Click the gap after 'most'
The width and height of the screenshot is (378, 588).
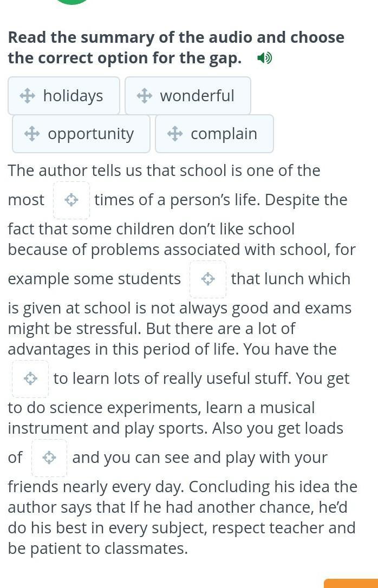coord(71,200)
